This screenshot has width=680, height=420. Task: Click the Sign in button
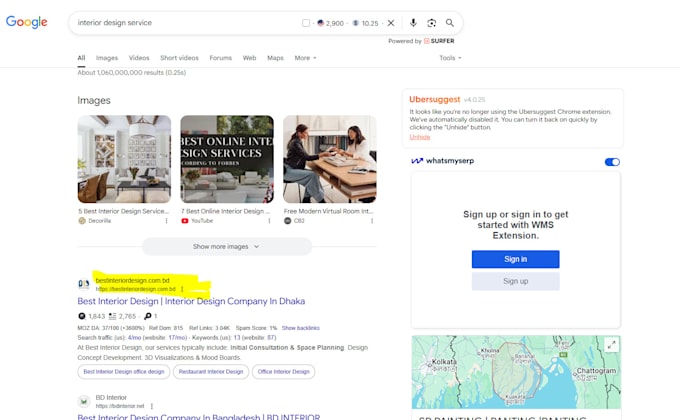pos(516,259)
